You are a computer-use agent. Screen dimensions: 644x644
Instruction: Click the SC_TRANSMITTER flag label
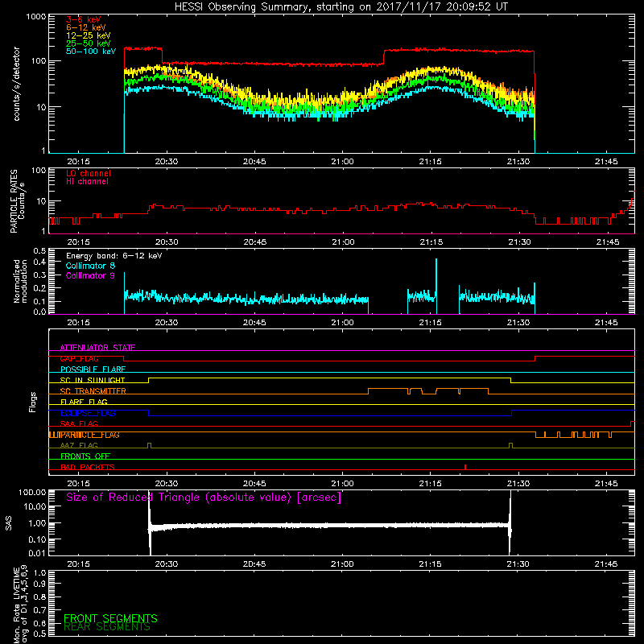pos(93,391)
